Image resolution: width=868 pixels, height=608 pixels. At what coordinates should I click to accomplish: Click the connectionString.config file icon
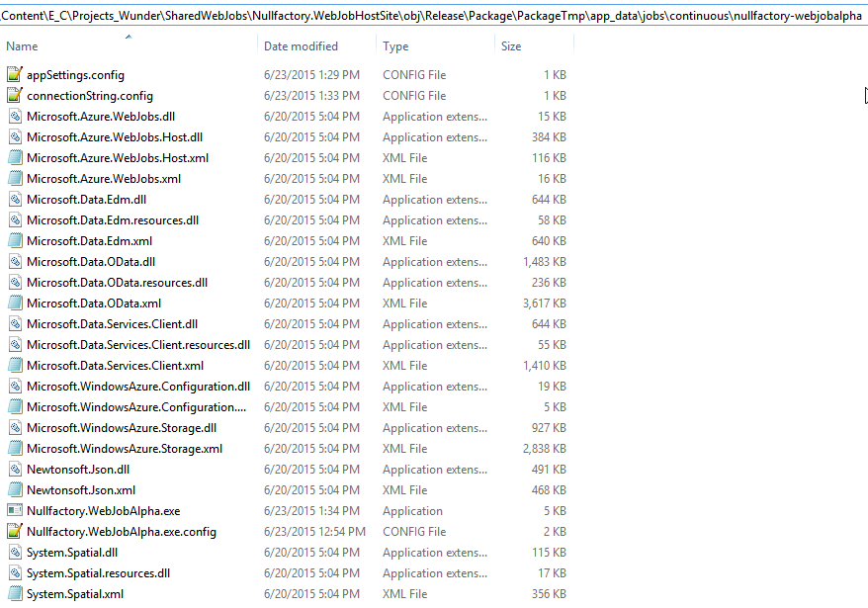click(x=15, y=95)
